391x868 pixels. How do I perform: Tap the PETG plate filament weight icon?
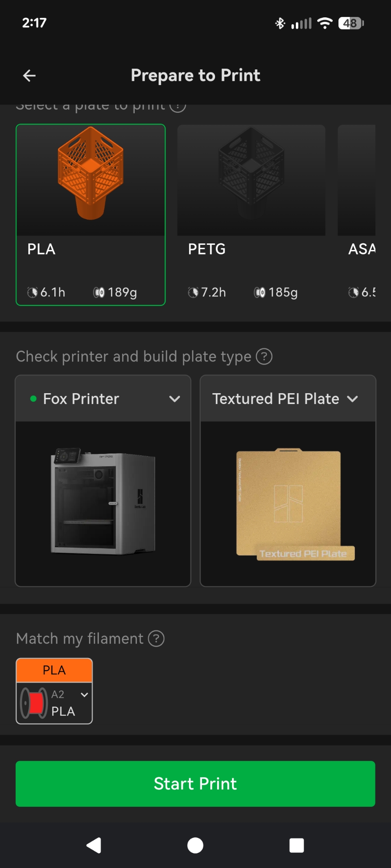tap(260, 293)
